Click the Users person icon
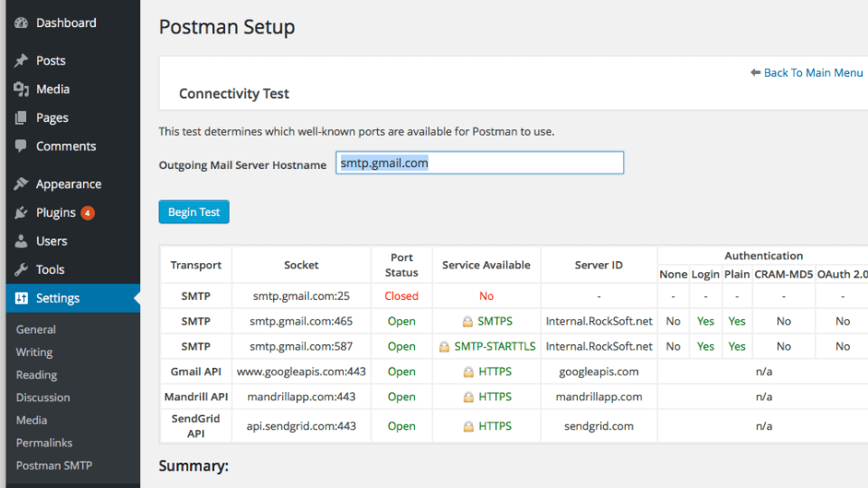Screen dimensions: 868x488 (21, 241)
